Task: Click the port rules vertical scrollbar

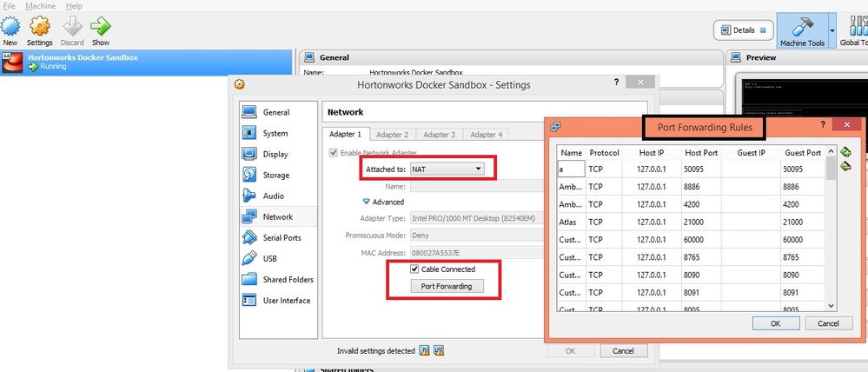Action: (831, 228)
